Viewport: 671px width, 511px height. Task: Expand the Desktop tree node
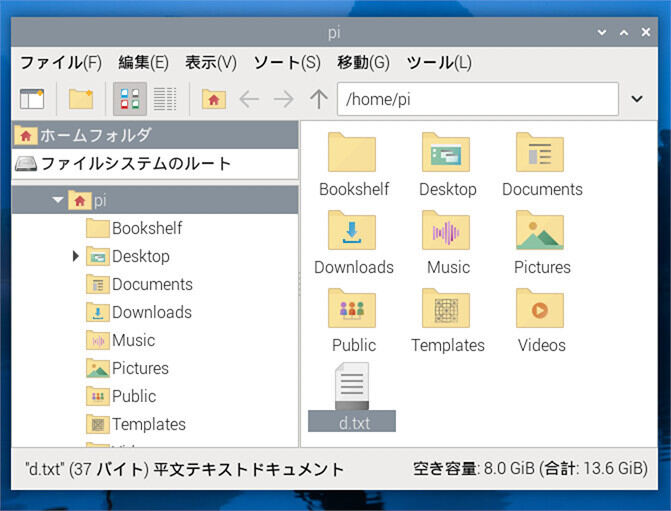click(x=76, y=256)
